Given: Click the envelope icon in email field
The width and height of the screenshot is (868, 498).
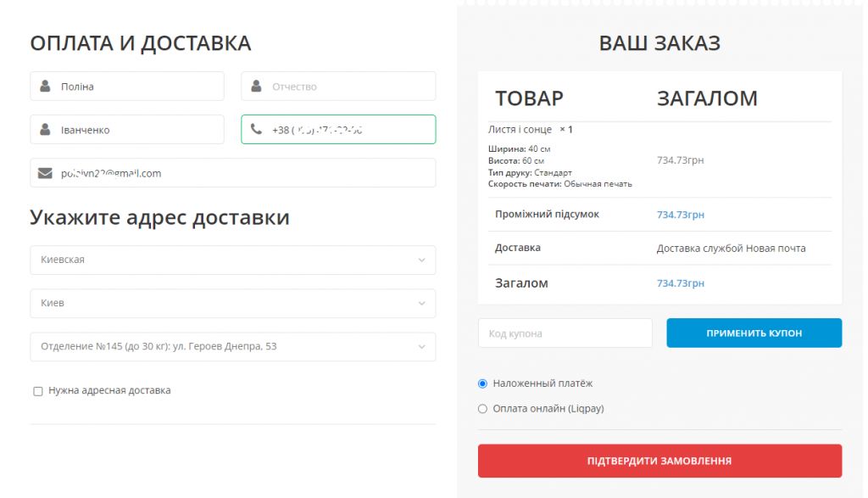Looking at the screenshot, I should (45, 173).
